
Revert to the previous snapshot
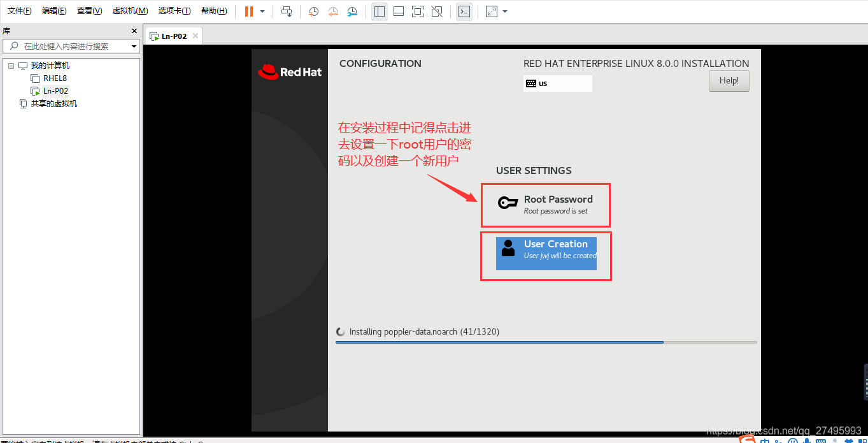tap(333, 11)
